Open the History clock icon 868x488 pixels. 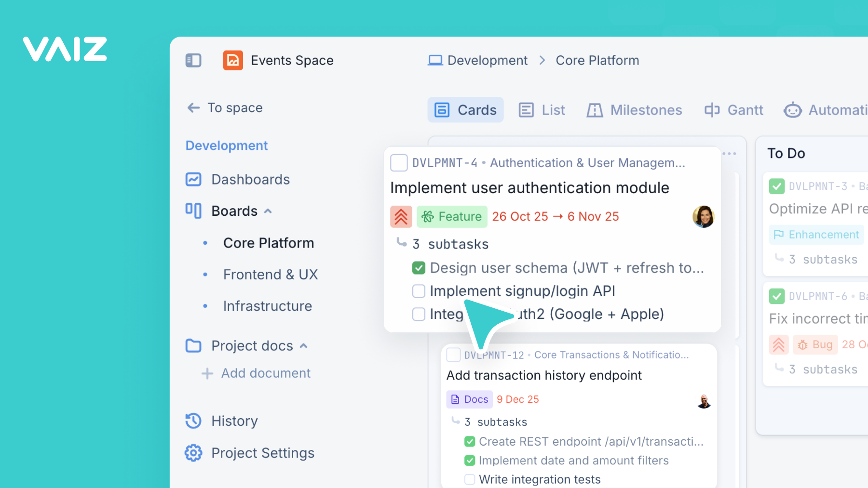coord(193,421)
